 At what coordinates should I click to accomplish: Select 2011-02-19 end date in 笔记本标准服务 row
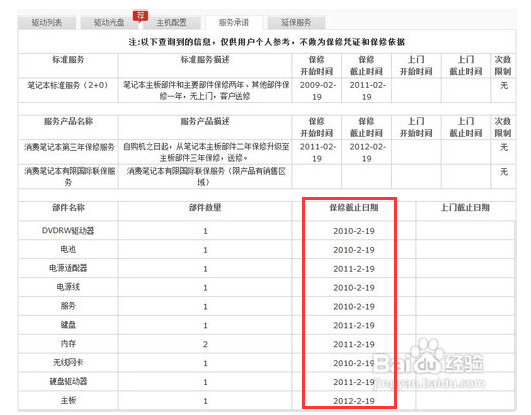tap(367, 90)
